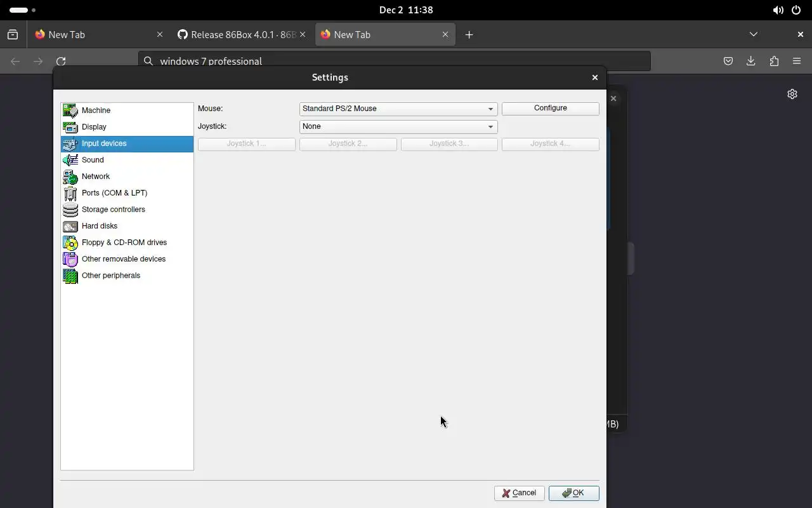Click the disabled Joystick 2 button
Image resolution: width=812 pixels, height=508 pixels.
point(348,144)
